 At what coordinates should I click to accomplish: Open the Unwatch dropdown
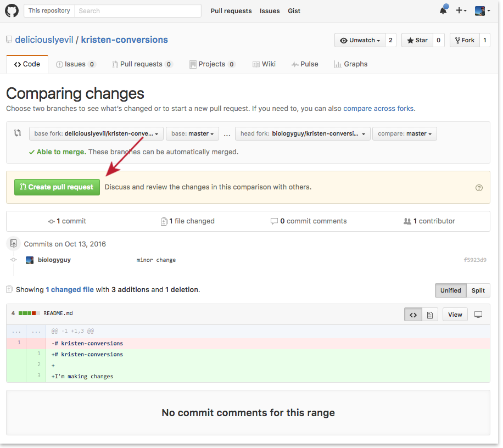(x=360, y=41)
